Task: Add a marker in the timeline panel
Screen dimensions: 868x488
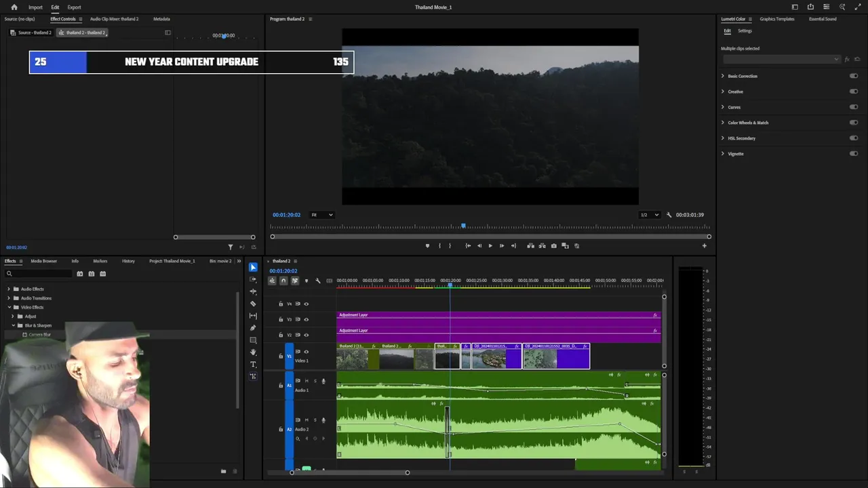Action: (306, 281)
